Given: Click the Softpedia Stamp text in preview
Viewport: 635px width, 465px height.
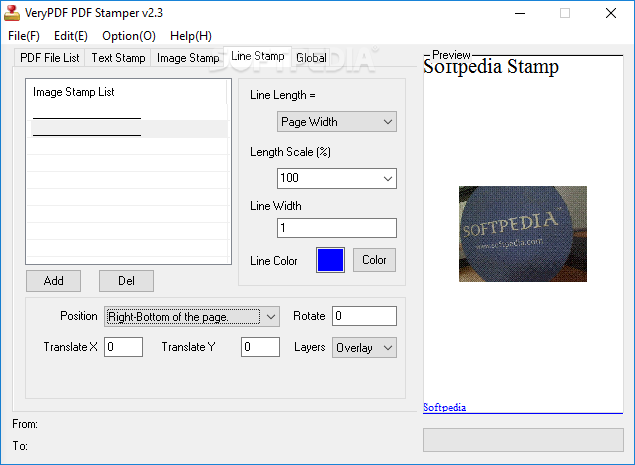Looking at the screenshot, I should point(491,66).
